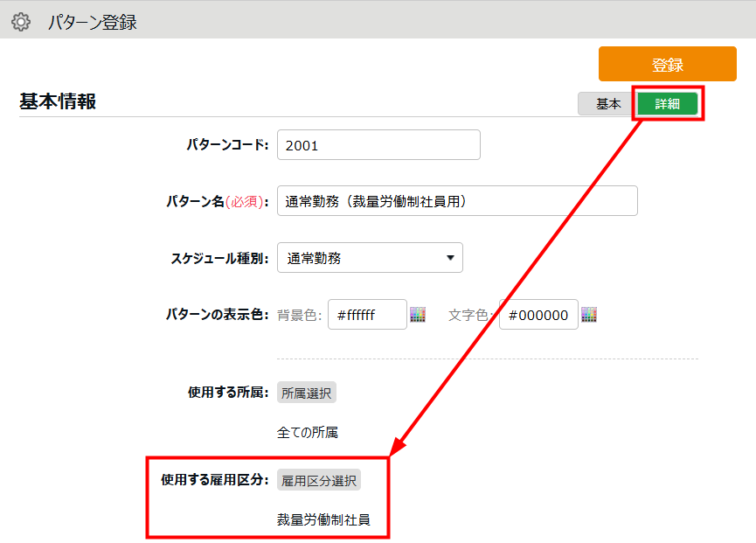Click the settings gear icon beside パターン登録

click(21, 22)
